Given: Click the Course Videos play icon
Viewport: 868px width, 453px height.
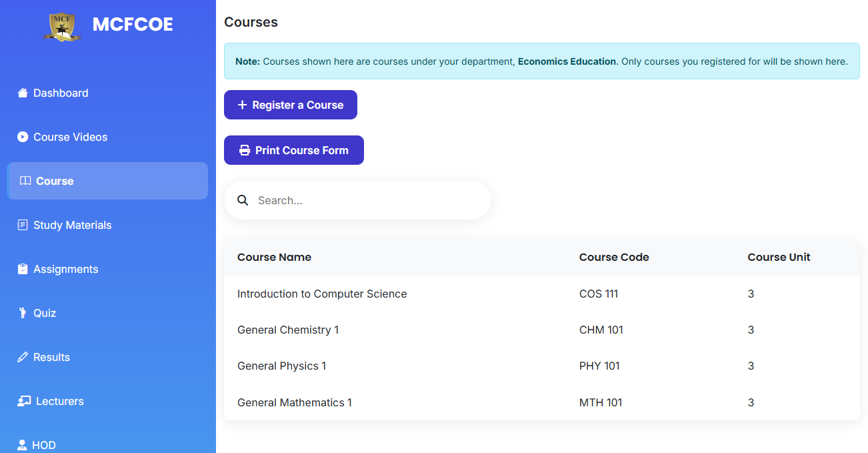Looking at the screenshot, I should [x=23, y=137].
